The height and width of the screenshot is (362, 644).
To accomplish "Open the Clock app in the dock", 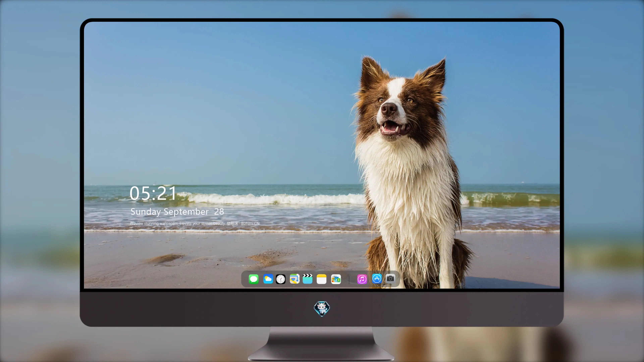I will (281, 279).
